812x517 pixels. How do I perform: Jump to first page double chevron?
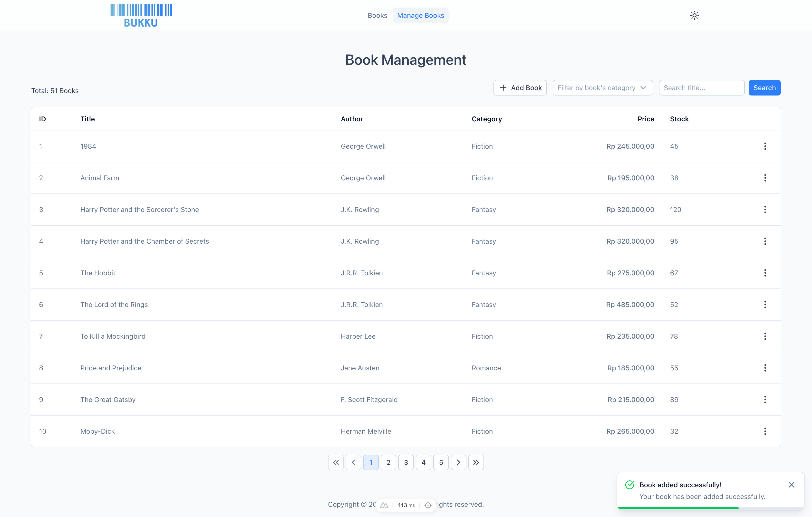tap(336, 462)
